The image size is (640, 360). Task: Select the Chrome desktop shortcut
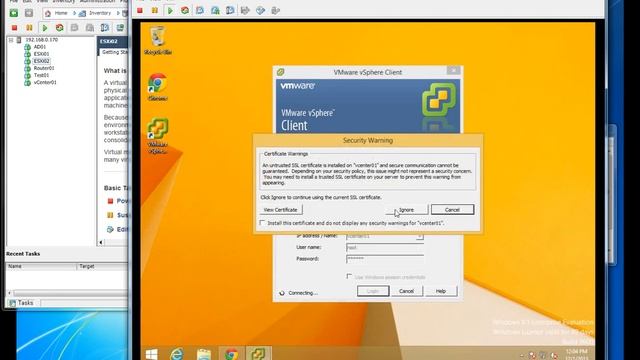click(158, 87)
